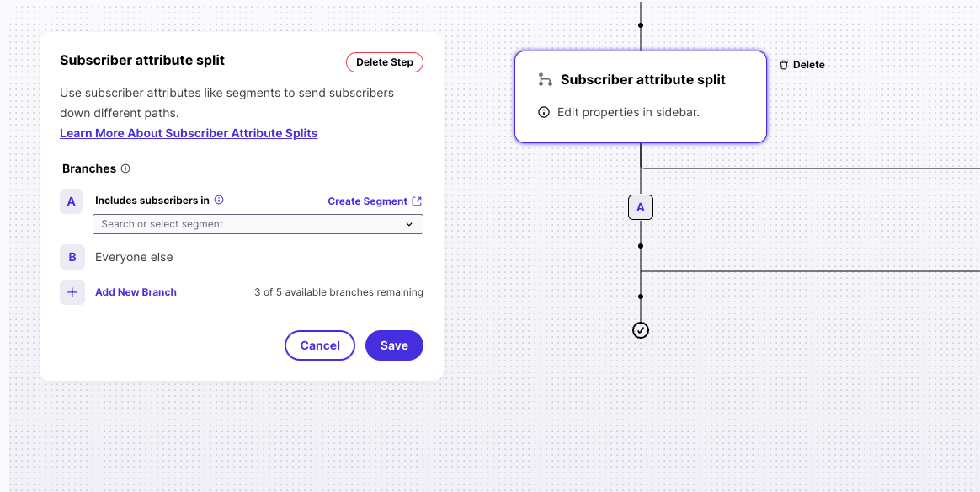This screenshot has width=980, height=492.
Task: Click info icon beside Edit properties in sidebar
Action: [544, 113]
